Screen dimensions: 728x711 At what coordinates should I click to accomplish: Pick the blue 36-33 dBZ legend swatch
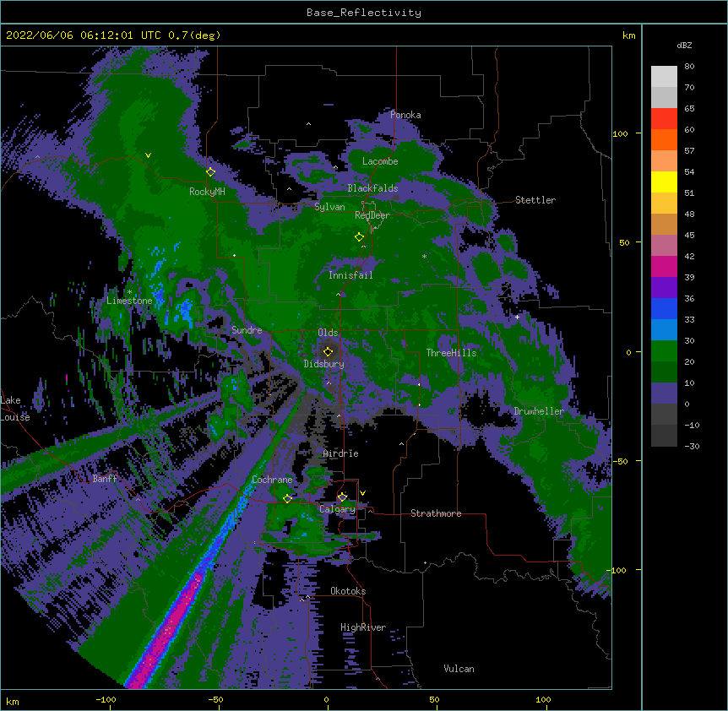coord(664,308)
